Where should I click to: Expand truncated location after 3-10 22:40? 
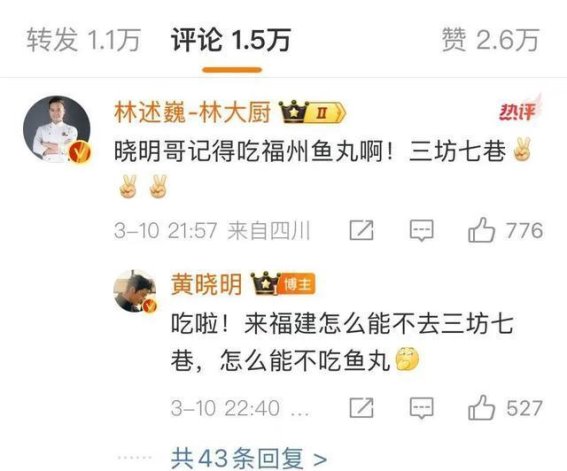click(300, 410)
